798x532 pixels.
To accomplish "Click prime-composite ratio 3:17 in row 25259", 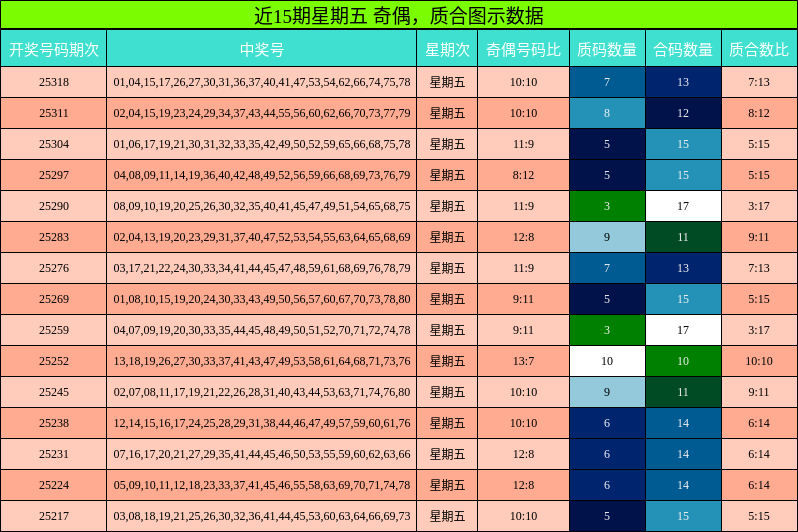I will coord(759,330).
